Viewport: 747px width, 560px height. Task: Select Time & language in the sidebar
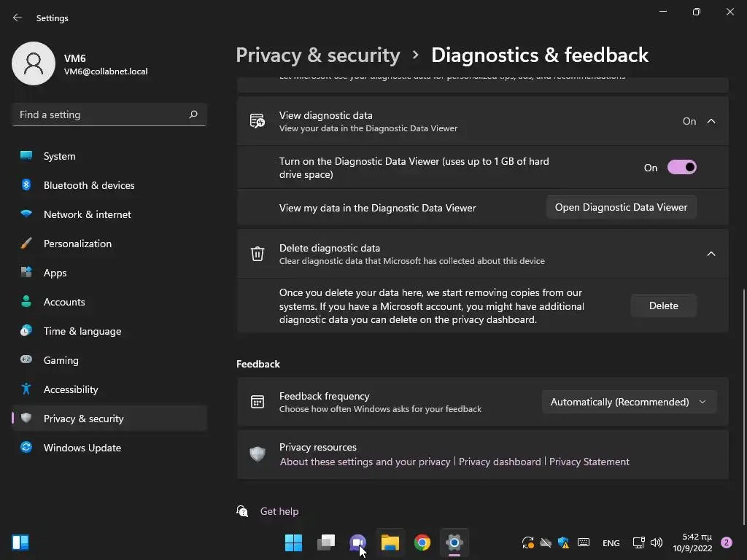[109, 331]
